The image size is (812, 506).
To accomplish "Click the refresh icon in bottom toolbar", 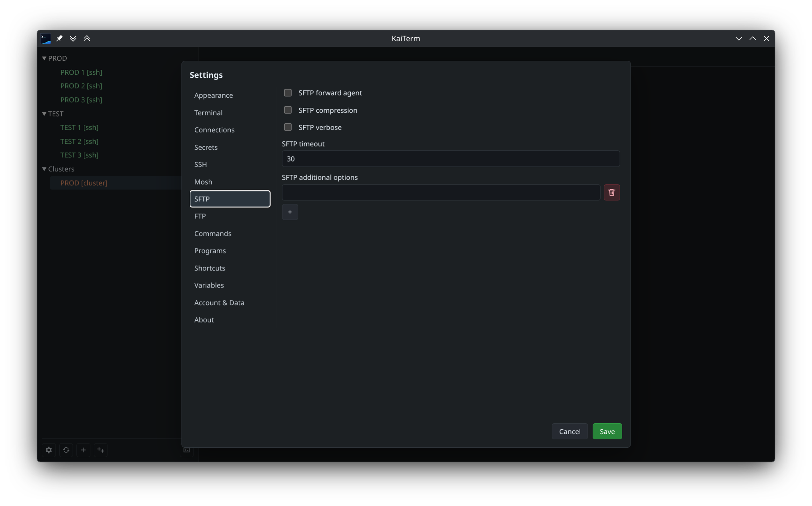I will [x=66, y=450].
